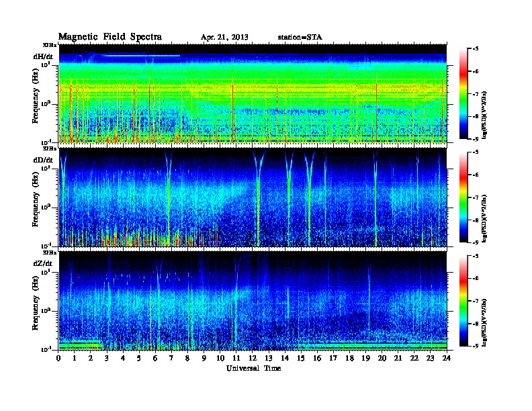This screenshot has width=532, height=411.
Task: Click the '32Hz' label above dH/dt panel
Action: tap(50, 45)
